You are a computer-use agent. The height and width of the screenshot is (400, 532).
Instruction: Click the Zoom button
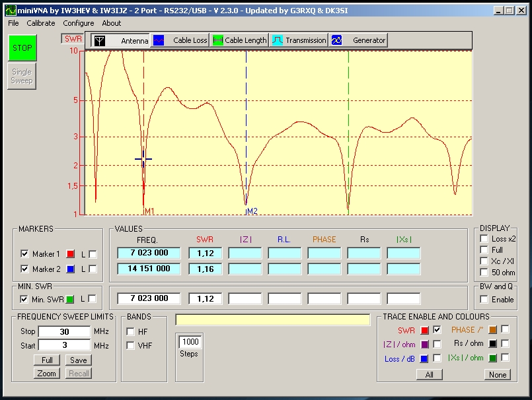point(47,373)
